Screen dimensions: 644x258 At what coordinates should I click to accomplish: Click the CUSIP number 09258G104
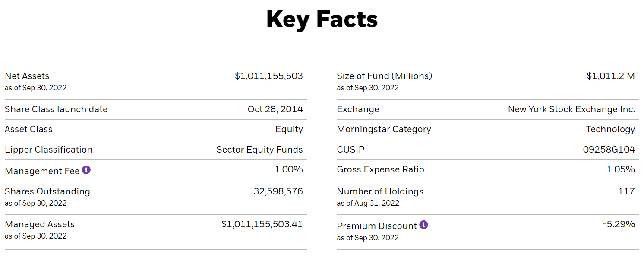pyautogui.click(x=609, y=150)
